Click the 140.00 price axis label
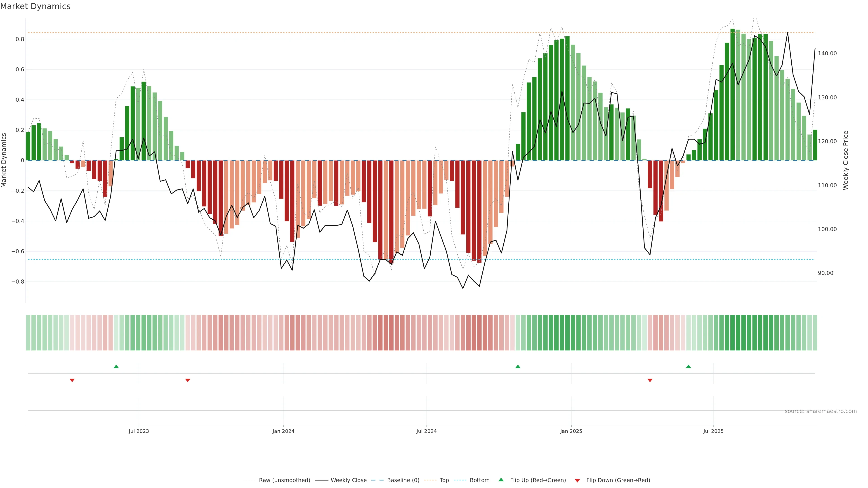Viewport: 868px width, 488px height. (x=827, y=54)
